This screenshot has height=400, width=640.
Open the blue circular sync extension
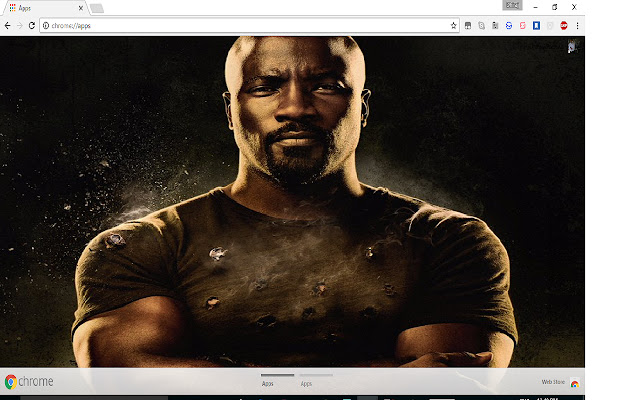pos(509,26)
